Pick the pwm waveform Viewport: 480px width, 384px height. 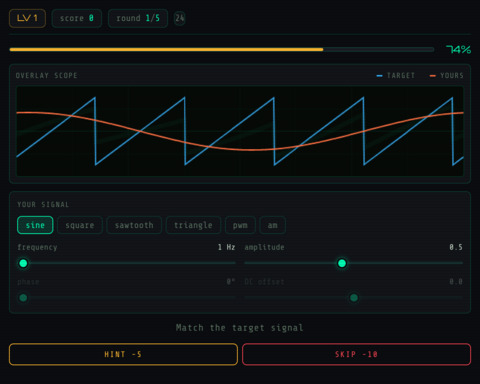240,225
